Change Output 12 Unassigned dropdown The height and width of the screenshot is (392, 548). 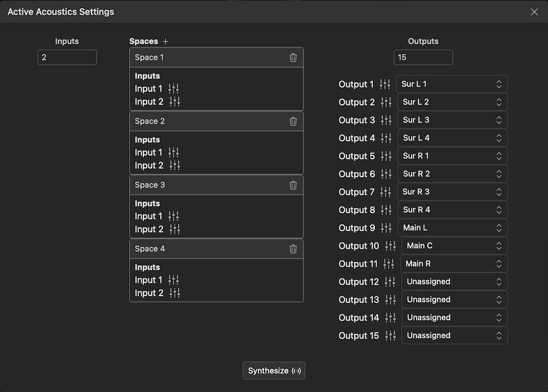point(454,282)
